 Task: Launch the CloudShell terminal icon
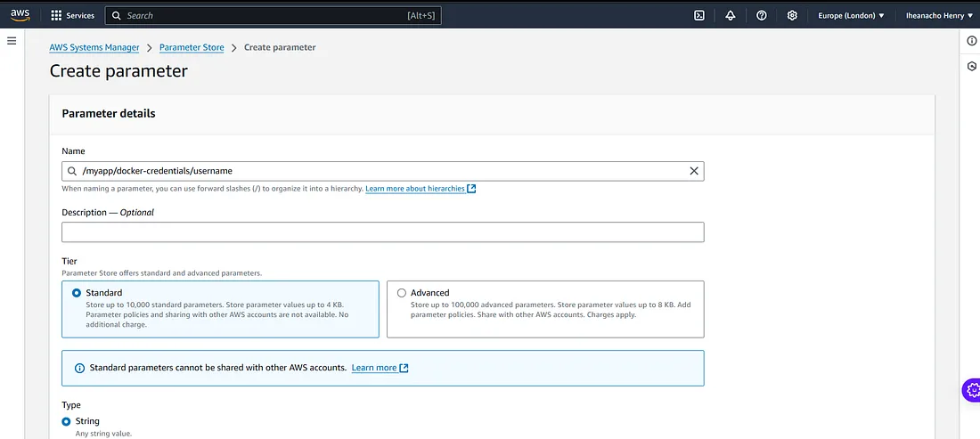pyautogui.click(x=699, y=16)
